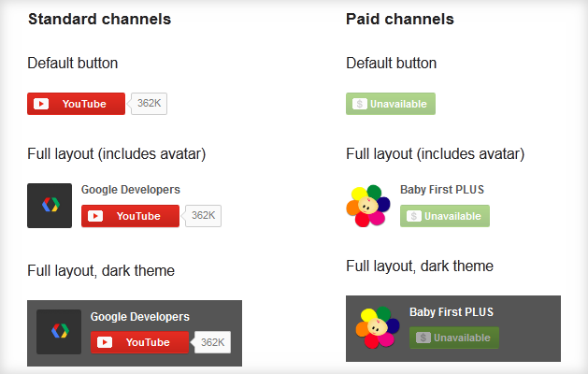Click play icon inside default YouTube button
This screenshot has width=588, height=374.
(41, 104)
